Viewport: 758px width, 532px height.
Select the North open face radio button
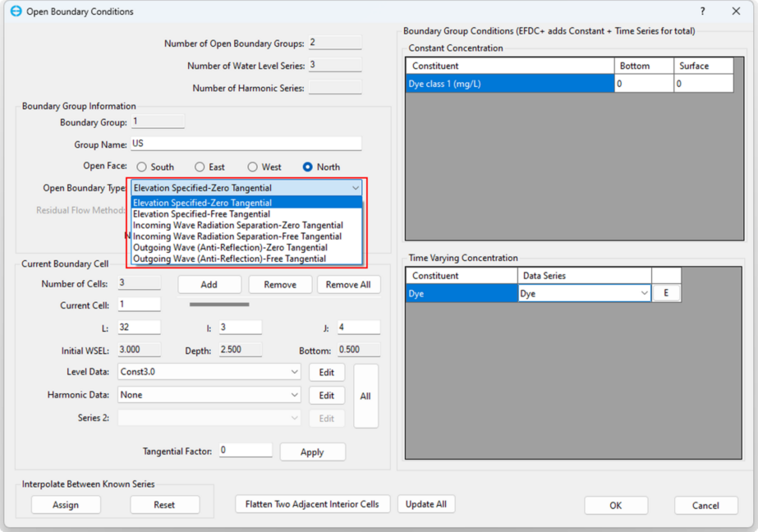(308, 167)
